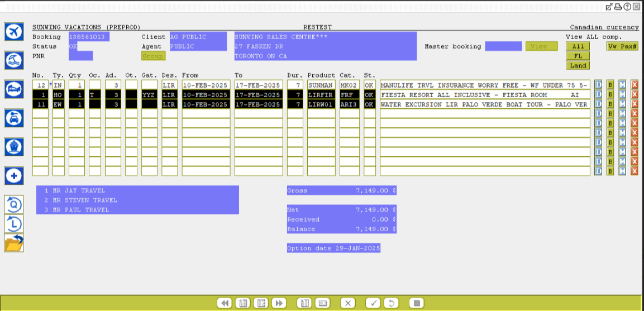Click the X cancel toolbar button
Viewport: 644px width, 311px height.
tap(348, 303)
